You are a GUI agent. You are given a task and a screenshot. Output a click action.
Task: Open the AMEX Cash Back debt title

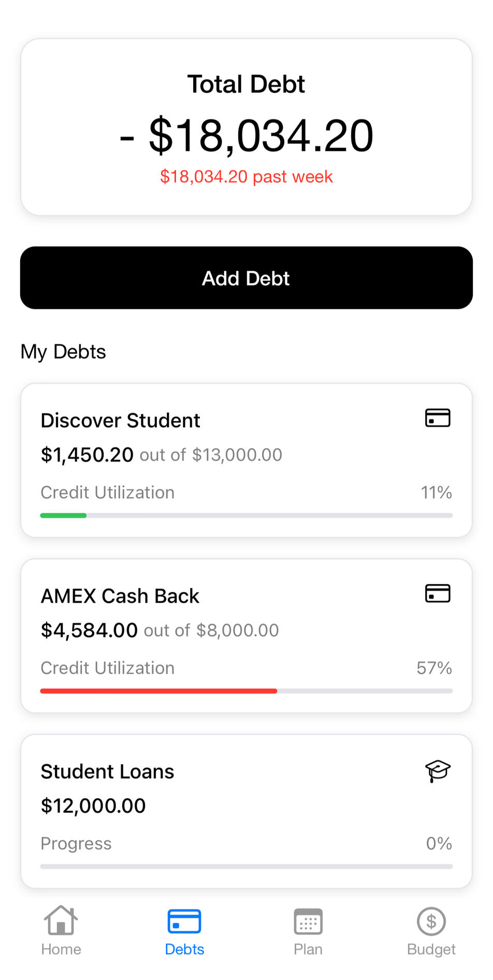pos(120,596)
